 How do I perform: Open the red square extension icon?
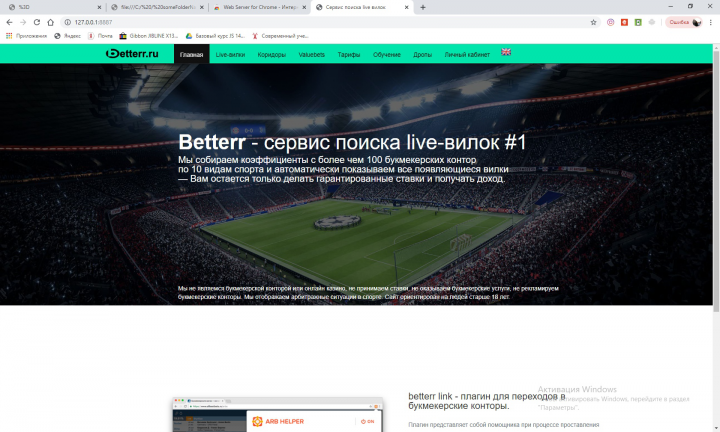pos(624,22)
